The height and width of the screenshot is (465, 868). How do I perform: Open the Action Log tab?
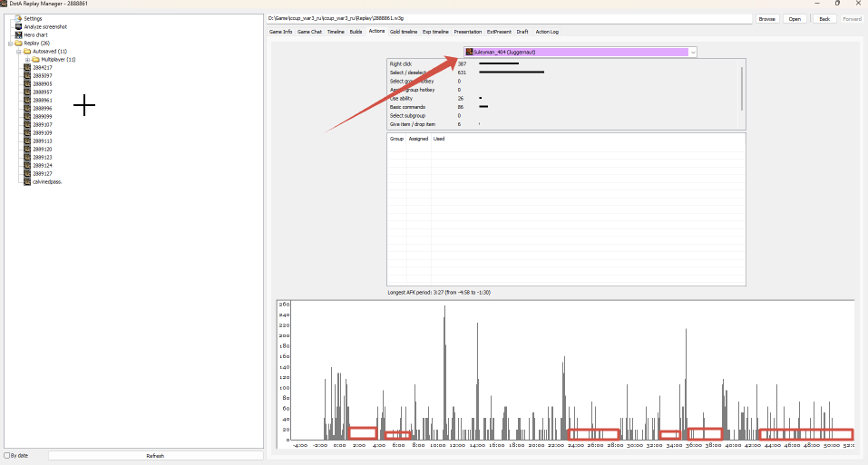(547, 32)
